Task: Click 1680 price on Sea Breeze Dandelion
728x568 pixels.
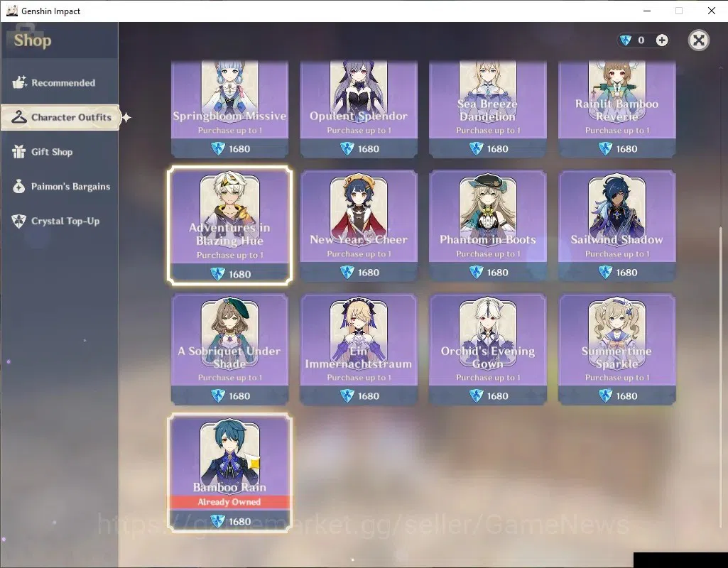Action: [489, 148]
